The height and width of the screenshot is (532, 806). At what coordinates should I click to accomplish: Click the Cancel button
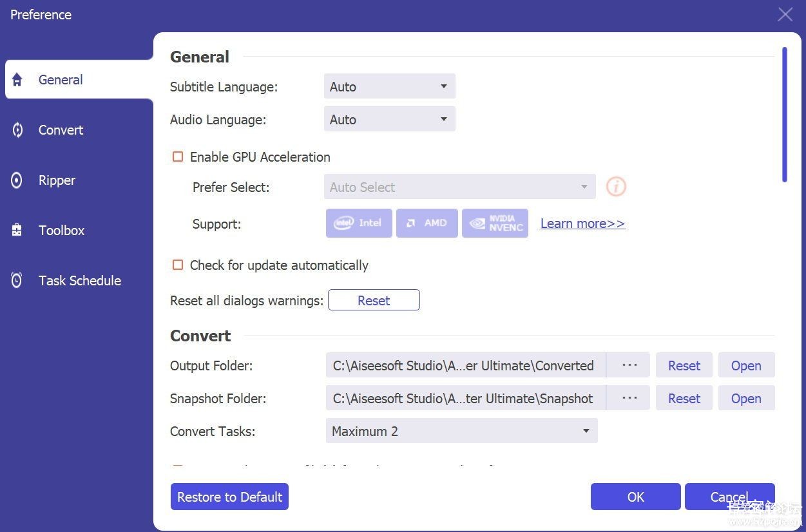(x=729, y=497)
